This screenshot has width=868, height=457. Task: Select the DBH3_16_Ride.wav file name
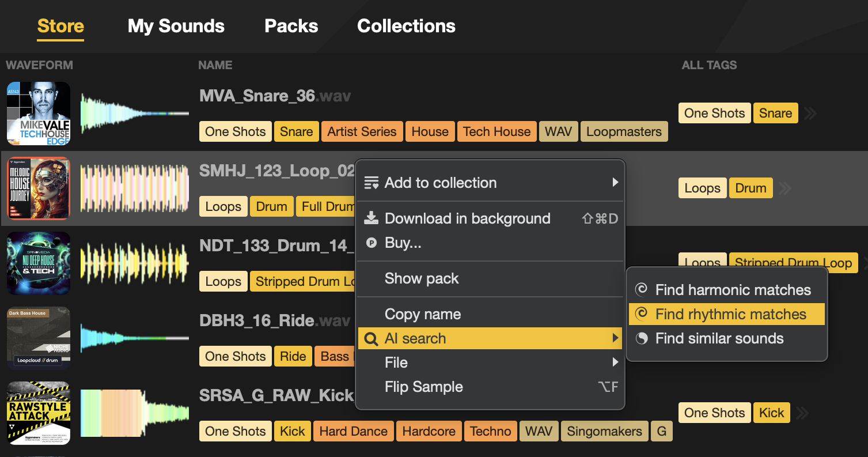[x=275, y=320]
